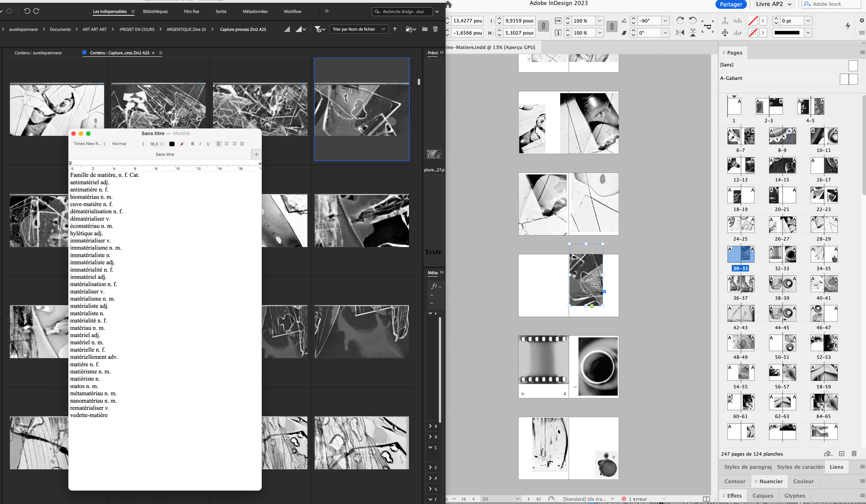Click rotate 90° clockwise icon in InDesign
866x504 pixels.
pos(680,20)
